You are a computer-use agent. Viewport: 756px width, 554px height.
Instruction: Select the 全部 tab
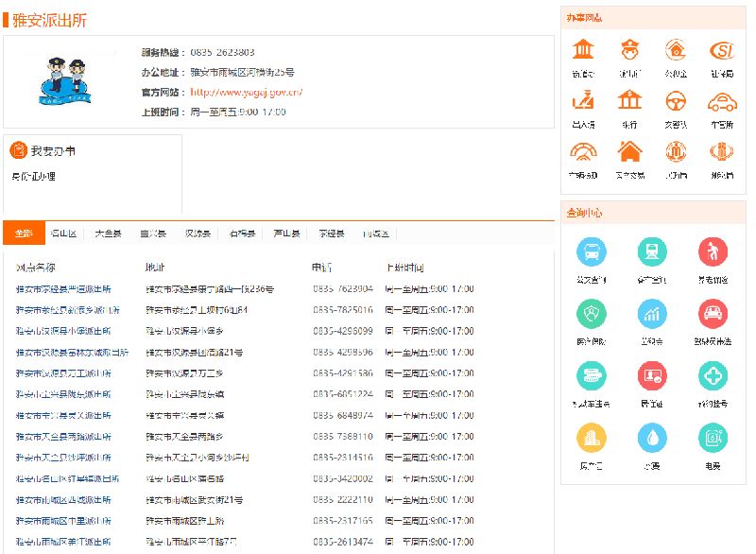24,234
